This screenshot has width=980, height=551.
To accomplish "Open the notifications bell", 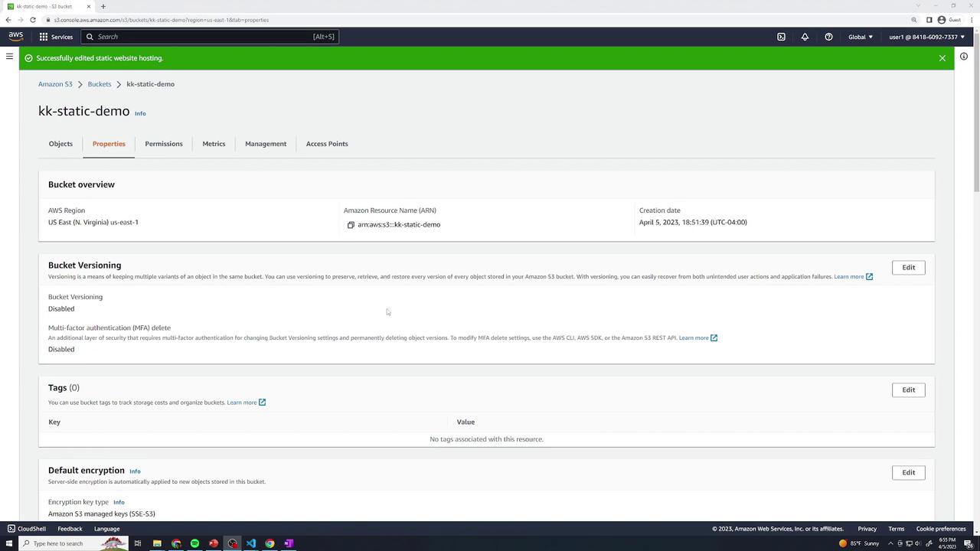I will (x=805, y=37).
